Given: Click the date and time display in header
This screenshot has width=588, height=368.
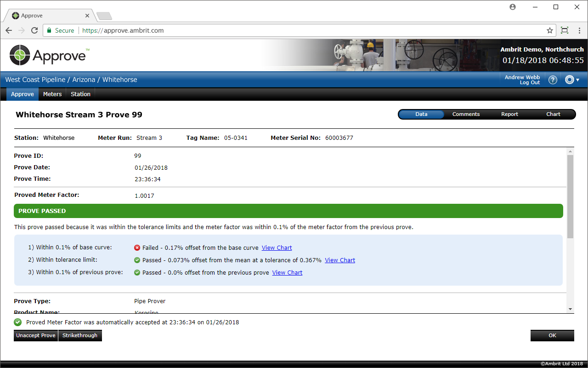Looking at the screenshot, I should [543, 60].
